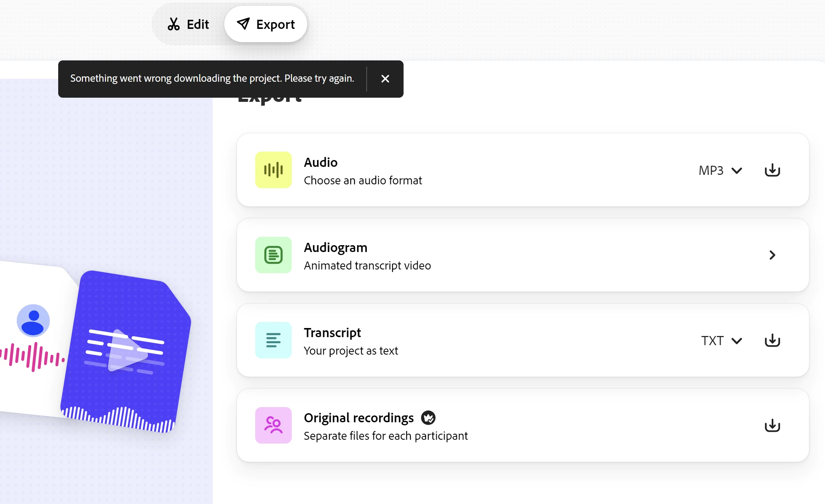825x504 pixels.
Task: Open the TXT transcript format dropdown
Action: click(722, 341)
